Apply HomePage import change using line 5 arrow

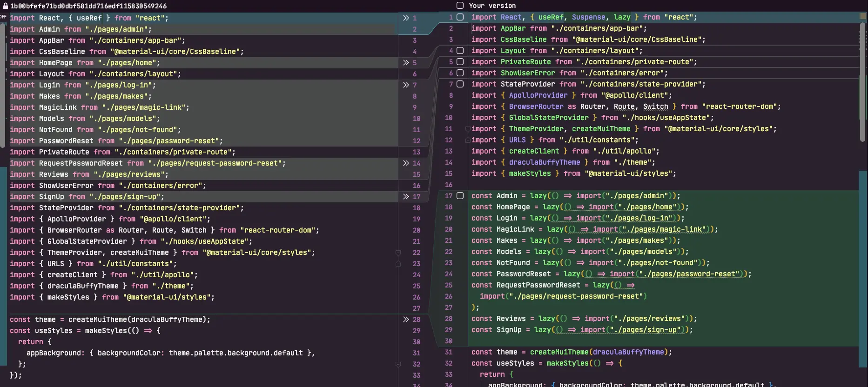click(x=406, y=63)
